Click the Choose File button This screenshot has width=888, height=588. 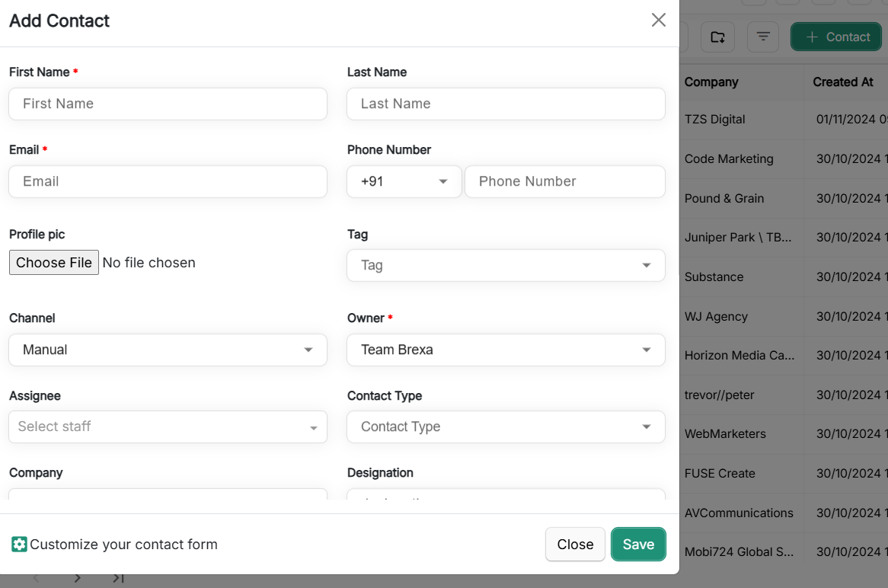pyautogui.click(x=54, y=263)
